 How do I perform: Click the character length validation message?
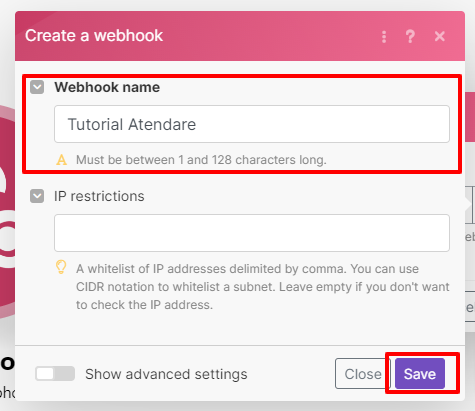click(x=201, y=160)
